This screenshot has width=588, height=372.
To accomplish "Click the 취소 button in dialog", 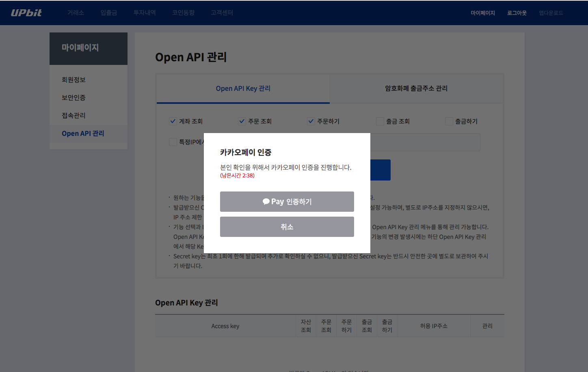I will [287, 227].
